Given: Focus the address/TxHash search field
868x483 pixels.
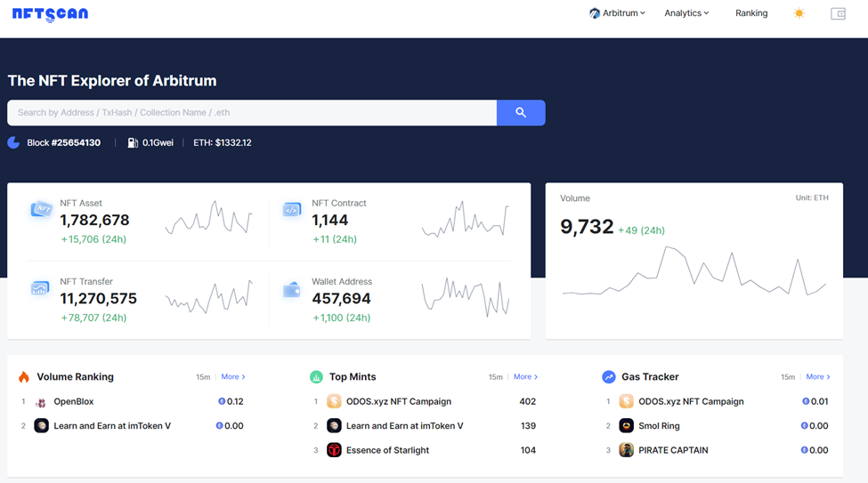Looking at the screenshot, I should point(252,113).
